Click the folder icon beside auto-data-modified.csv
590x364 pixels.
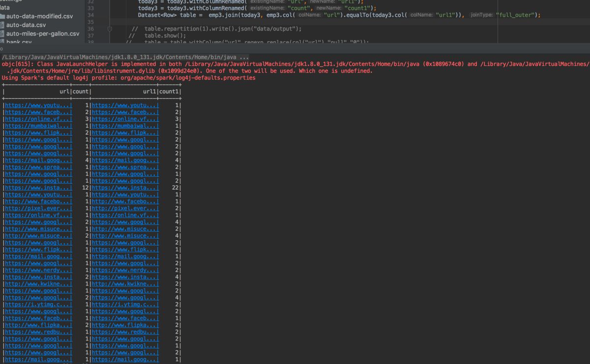coord(2,16)
